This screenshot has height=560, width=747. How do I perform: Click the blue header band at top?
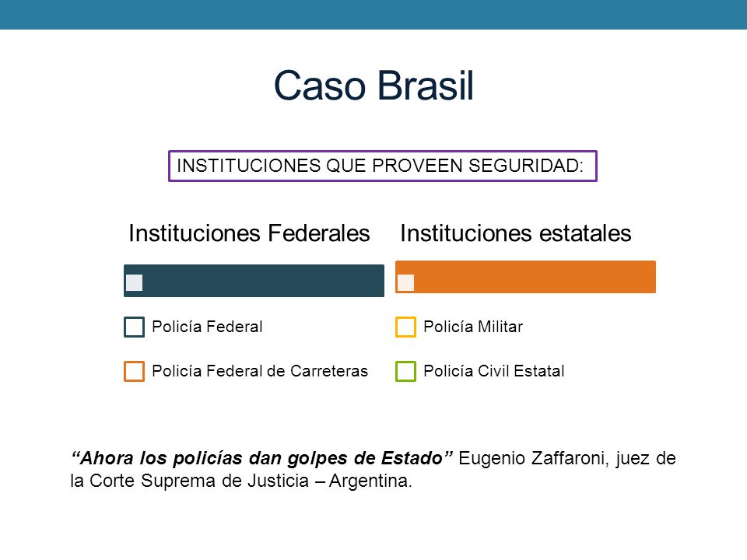(373, 15)
